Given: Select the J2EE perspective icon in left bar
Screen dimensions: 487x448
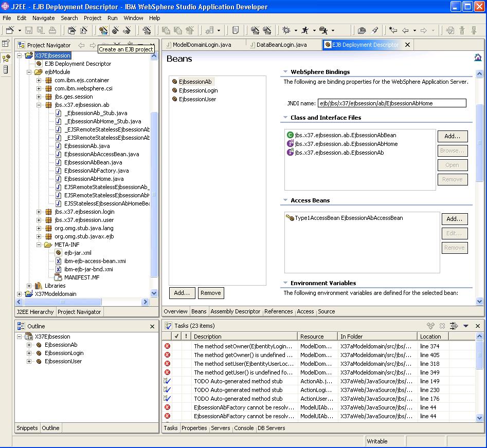Looking at the screenshot, I should [x=6, y=58].
